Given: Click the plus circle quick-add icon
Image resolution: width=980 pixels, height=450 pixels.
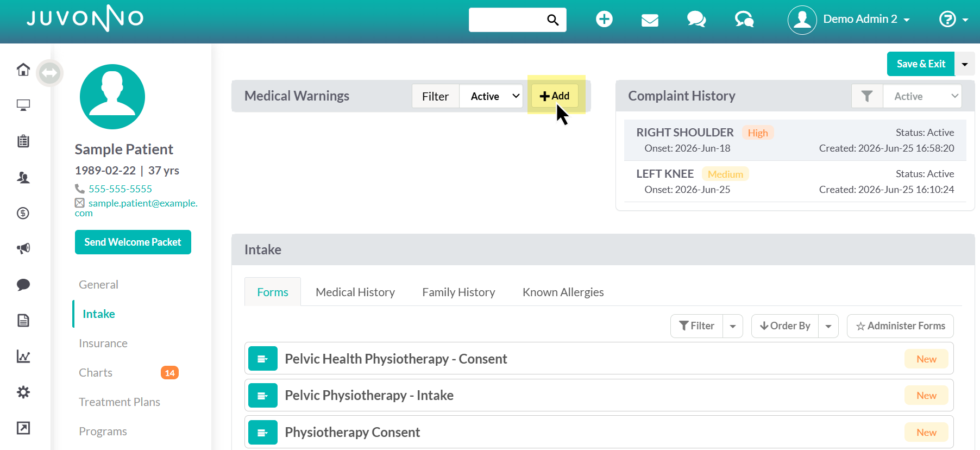Looking at the screenshot, I should [x=604, y=19].
